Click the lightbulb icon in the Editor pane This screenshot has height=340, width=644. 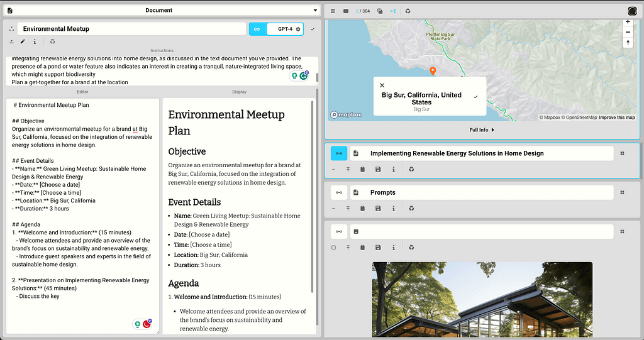(x=138, y=324)
